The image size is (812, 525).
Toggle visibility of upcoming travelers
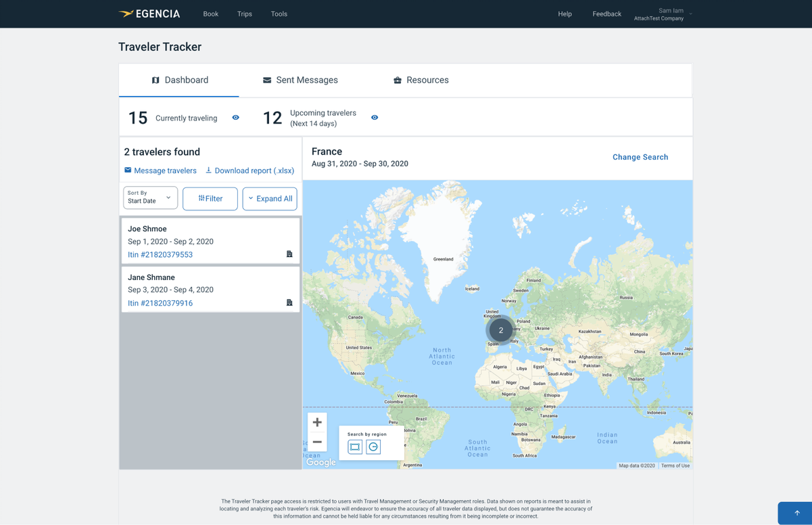[375, 118]
